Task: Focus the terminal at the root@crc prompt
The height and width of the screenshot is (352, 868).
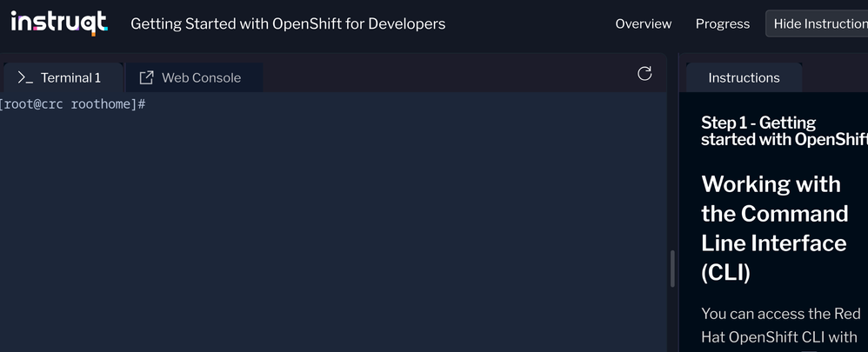Action: pos(73,104)
